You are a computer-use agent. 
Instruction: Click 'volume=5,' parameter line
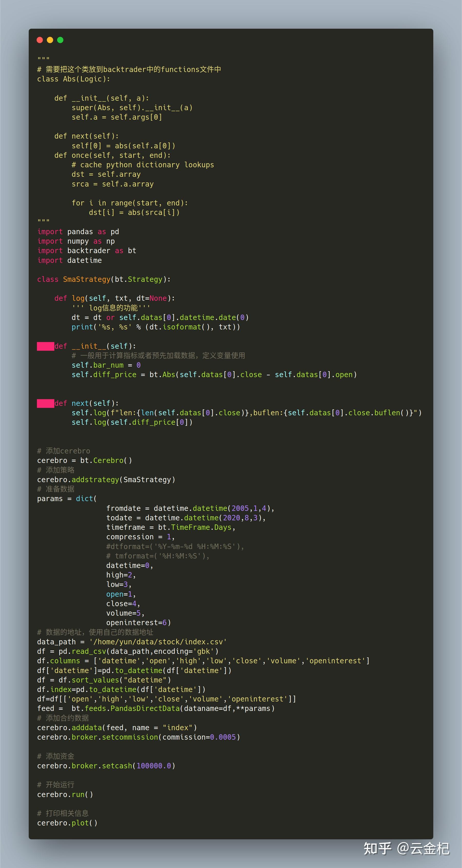125,613
